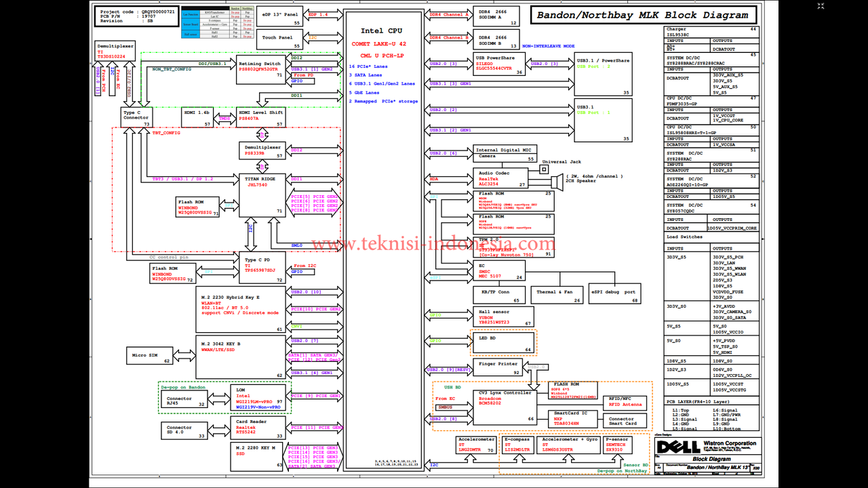Select the TPM 2.0 block

tap(513, 247)
